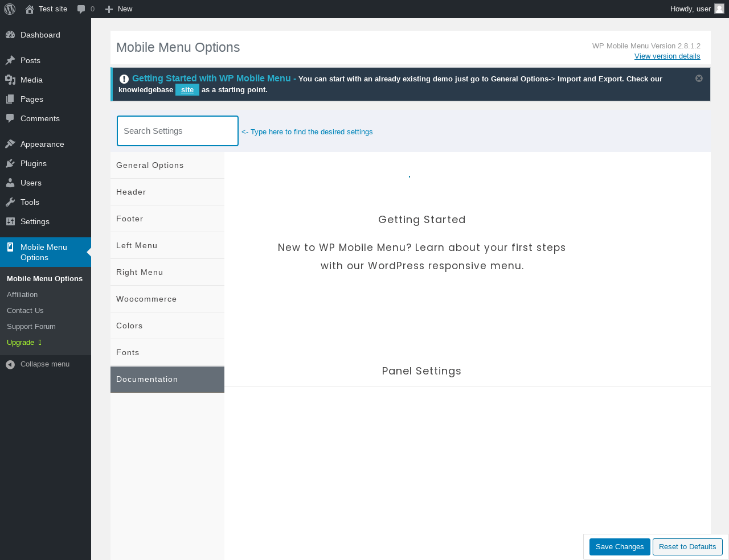Open View version details link
Viewport: 729px width, 560px height.
667,56
